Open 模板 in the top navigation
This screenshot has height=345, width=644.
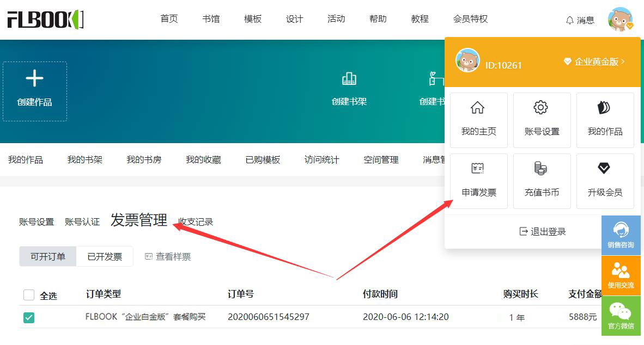(253, 19)
